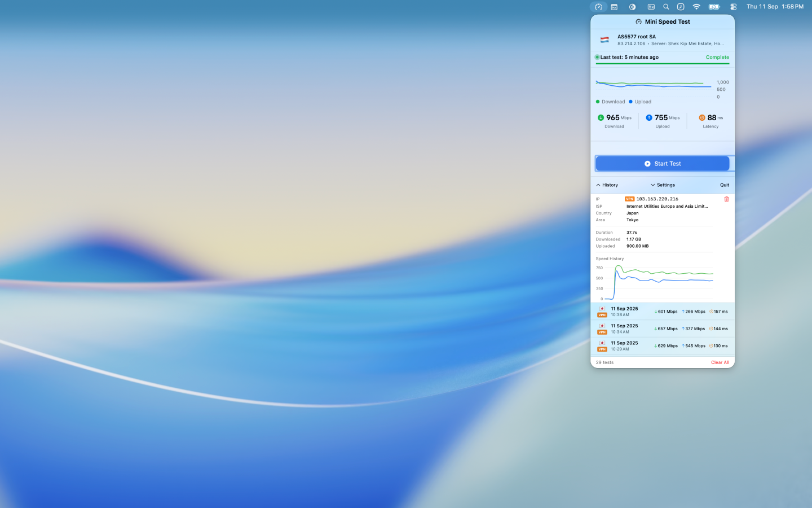Click the blue upload arrow icon beside 755 Mbps
Image resolution: width=812 pixels, height=508 pixels.
(649, 117)
